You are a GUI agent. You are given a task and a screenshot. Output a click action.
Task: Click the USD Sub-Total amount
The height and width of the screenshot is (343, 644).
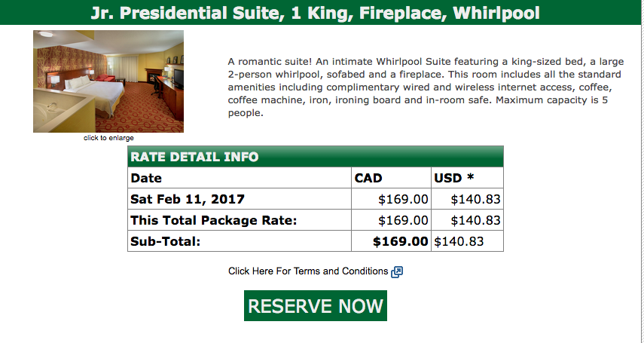click(459, 242)
